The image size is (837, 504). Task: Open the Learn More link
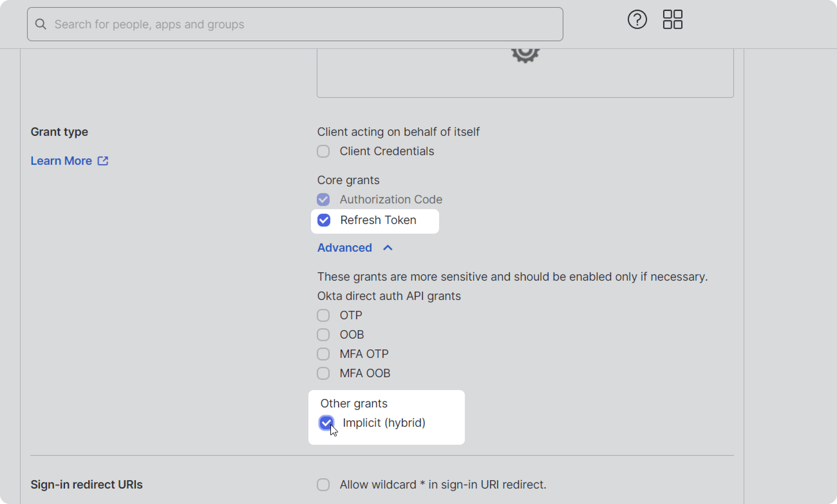pos(61,161)
